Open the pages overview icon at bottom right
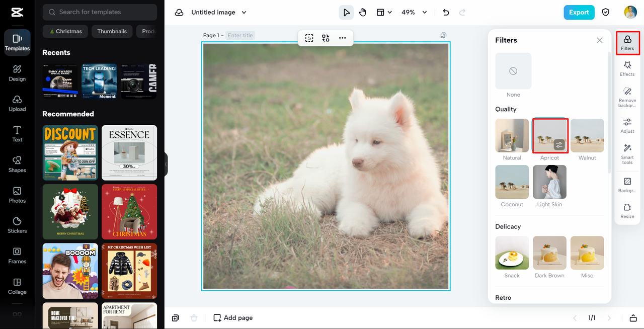This screenshot has height=329, width=644. (633, 318)
